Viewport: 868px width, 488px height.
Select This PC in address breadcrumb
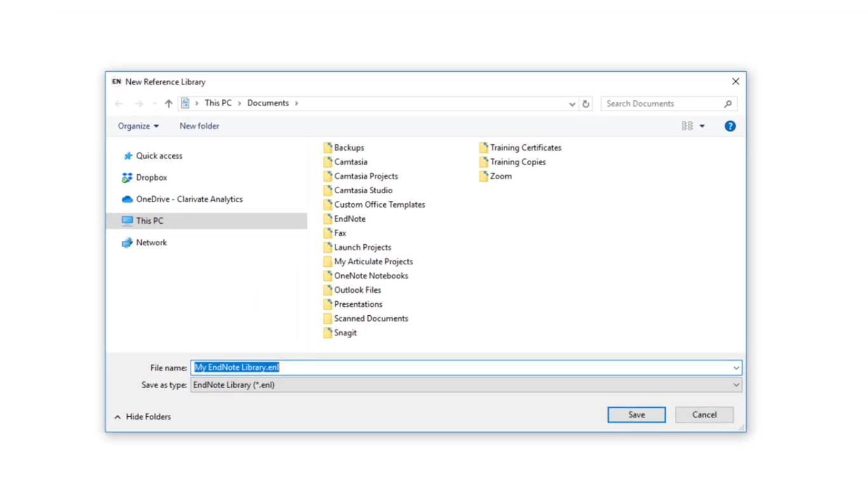click(218, 103)
